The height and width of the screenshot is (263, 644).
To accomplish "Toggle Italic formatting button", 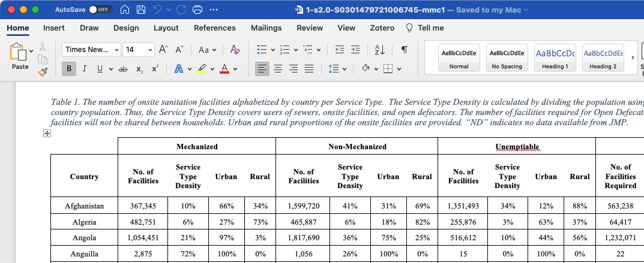I will [x=84, y=69].
